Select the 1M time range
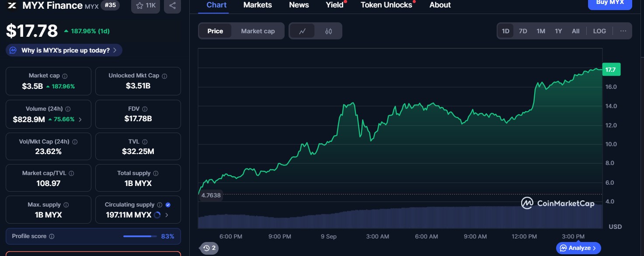Screen dimensions: 644x256 (541, 31)
